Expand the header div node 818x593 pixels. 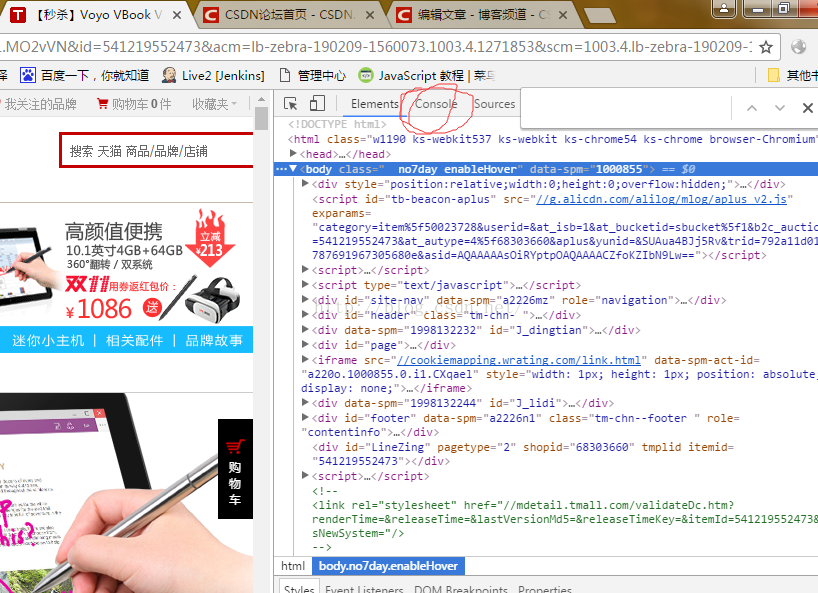[305, 315]
